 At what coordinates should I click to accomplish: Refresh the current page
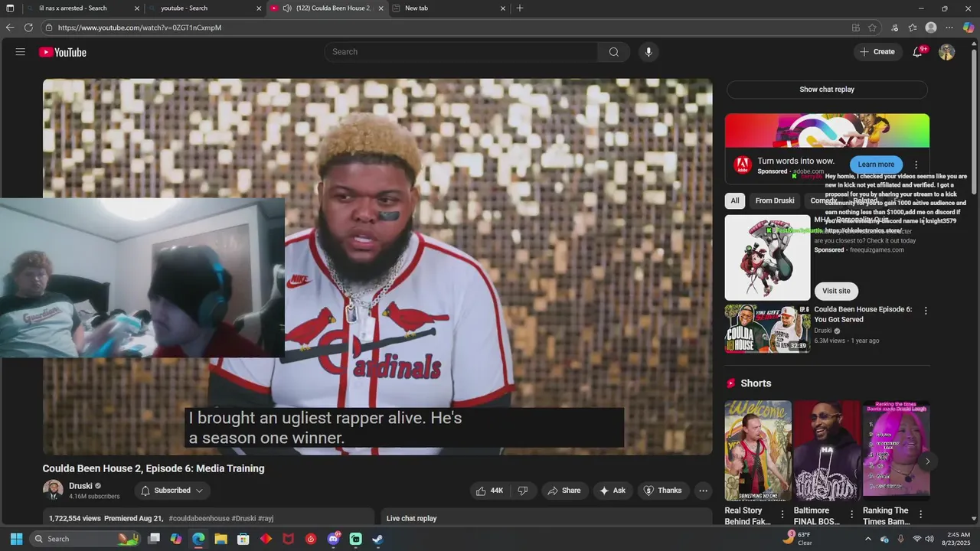[x=28, y=28]
